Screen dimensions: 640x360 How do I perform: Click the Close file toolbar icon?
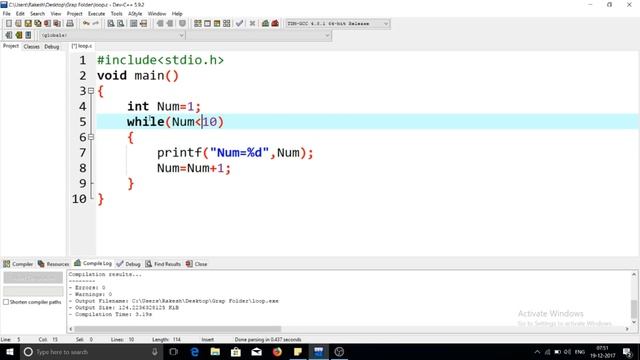click(x=47, y=24)
